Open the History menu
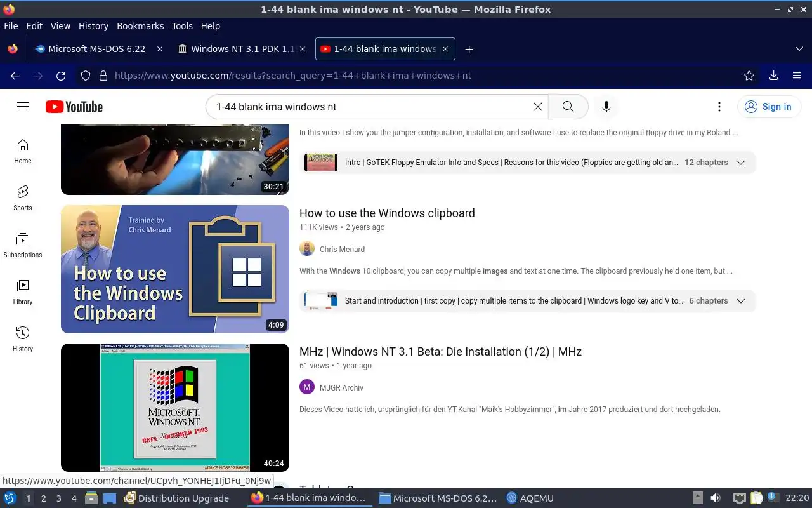This screenshot has width=812, height=508. (93, 26)
